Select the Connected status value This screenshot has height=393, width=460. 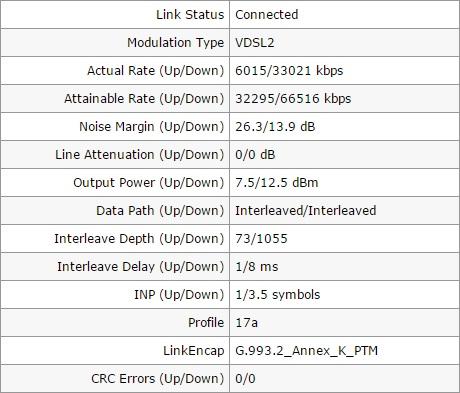pyautogui.click(x=267, y=15)
